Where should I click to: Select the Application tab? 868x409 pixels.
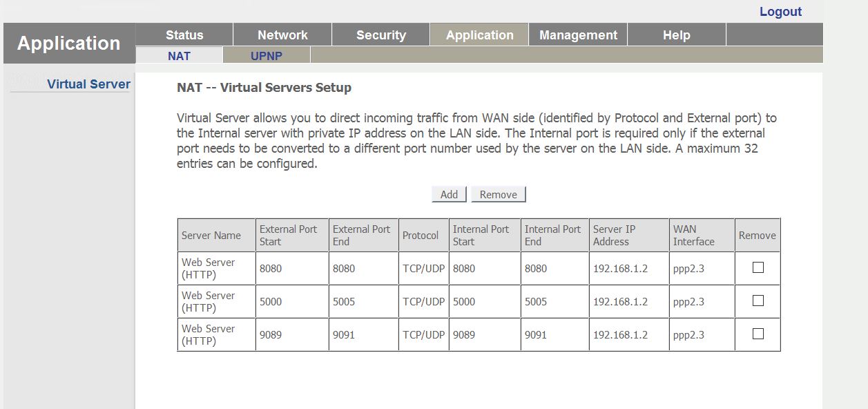[479, 35]
